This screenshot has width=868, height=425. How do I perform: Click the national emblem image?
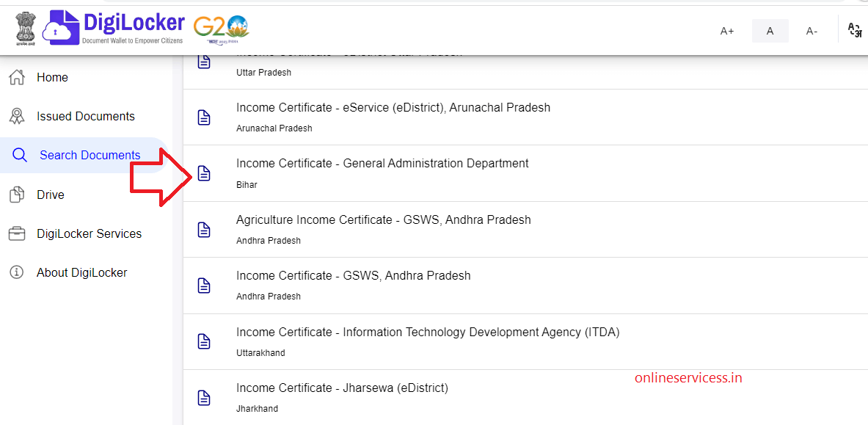pos(24,29)
